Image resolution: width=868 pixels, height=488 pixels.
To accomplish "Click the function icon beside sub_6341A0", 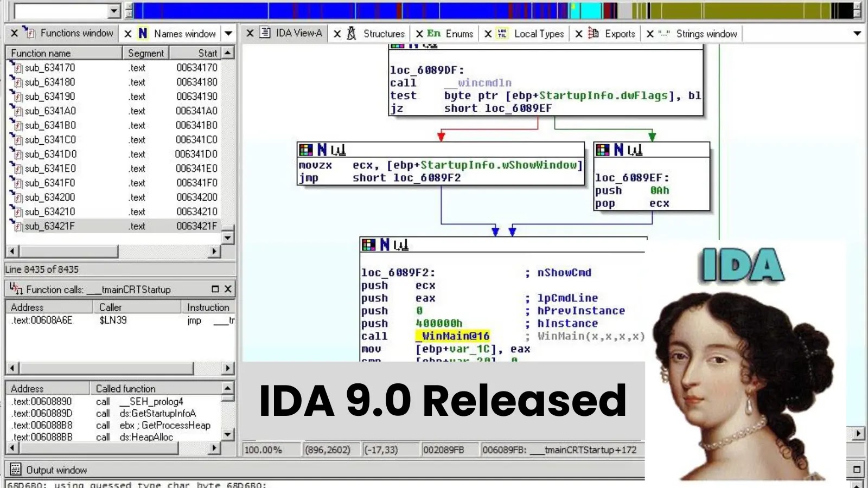I will [16, 111].
